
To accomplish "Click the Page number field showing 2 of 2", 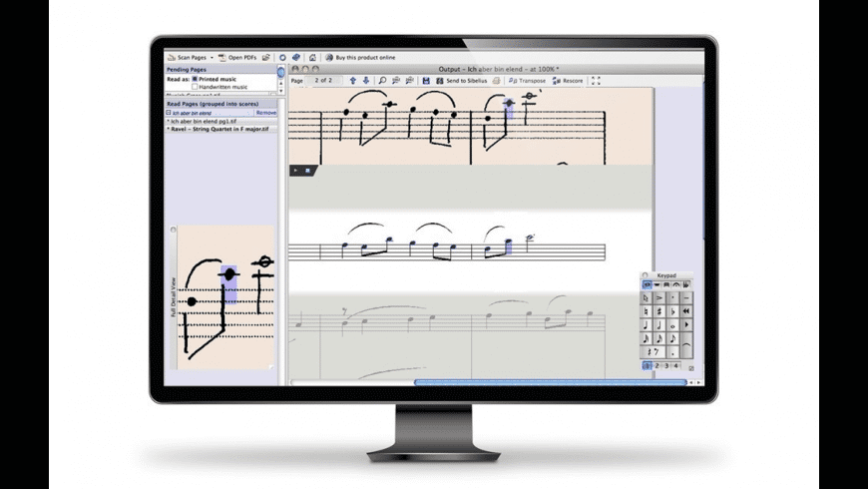I will coord(324,80).
